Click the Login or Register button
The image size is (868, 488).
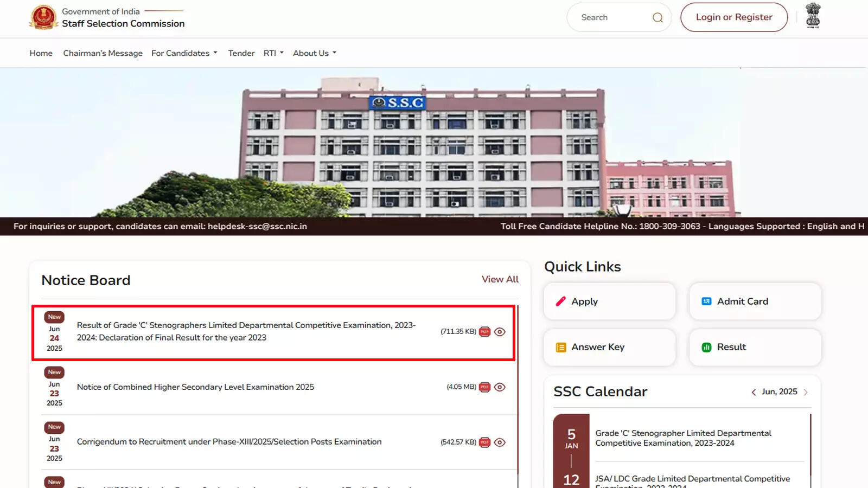click(x=733, y=17)
